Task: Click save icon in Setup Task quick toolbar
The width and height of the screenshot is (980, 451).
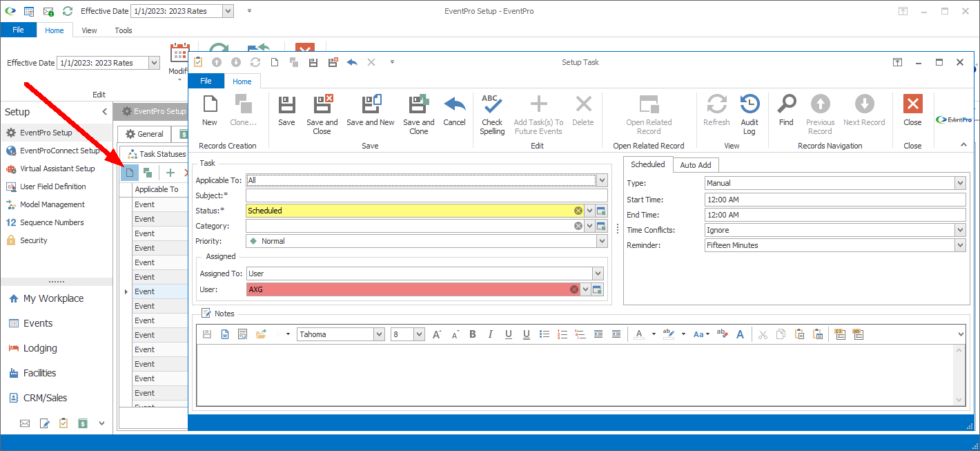Action: click(313, 62)
